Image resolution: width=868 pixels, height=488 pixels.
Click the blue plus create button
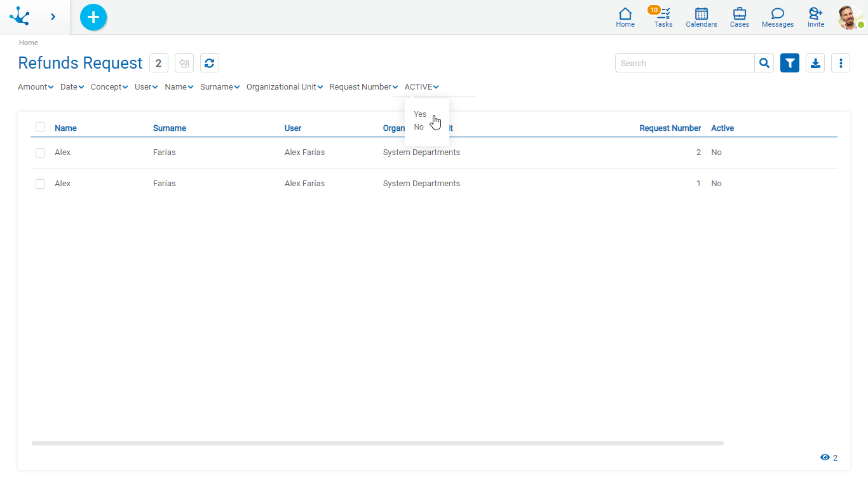[93, 17]
